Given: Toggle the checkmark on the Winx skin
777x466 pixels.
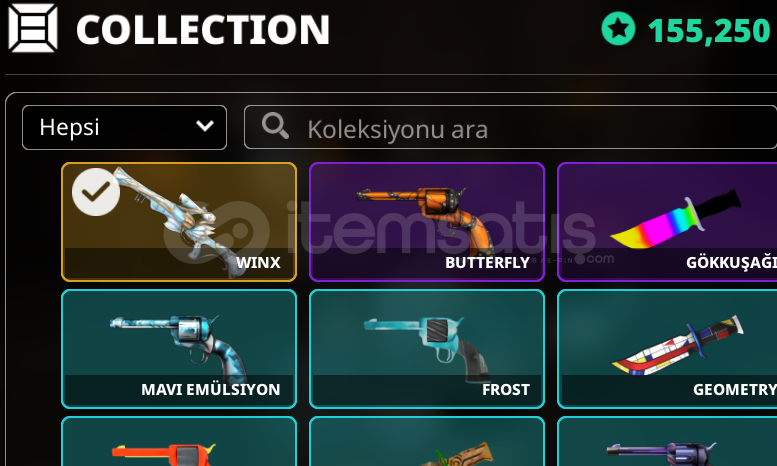Looking at the screenshot, I should [x=96, y=192].
